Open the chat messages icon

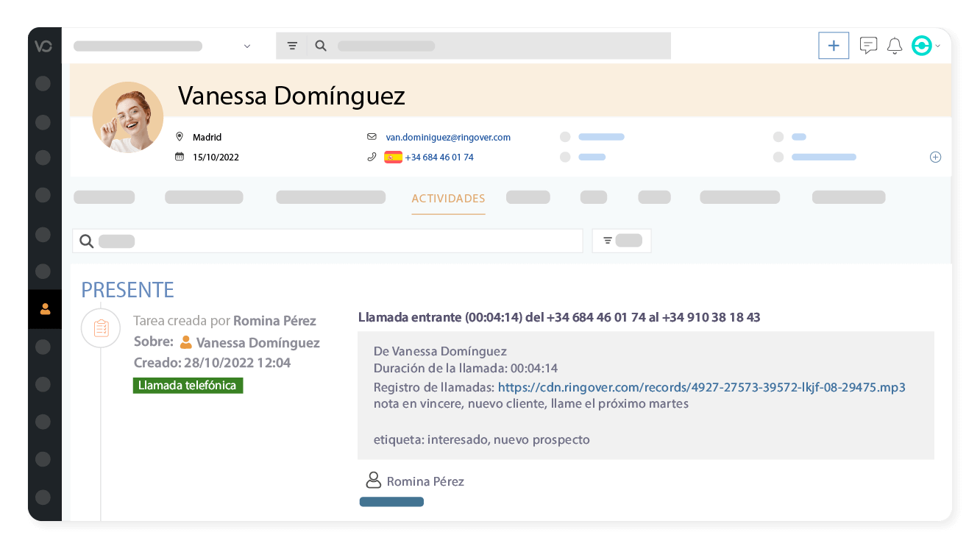[x=869, y=46]
